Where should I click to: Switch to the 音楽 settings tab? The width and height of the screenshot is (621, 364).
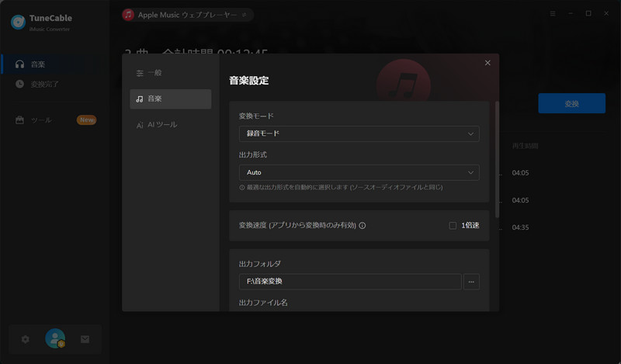[170, 99]
